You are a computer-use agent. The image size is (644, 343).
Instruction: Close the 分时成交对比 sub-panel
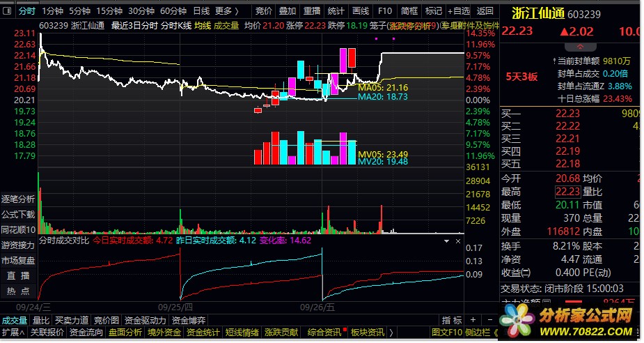coord(458,241)
